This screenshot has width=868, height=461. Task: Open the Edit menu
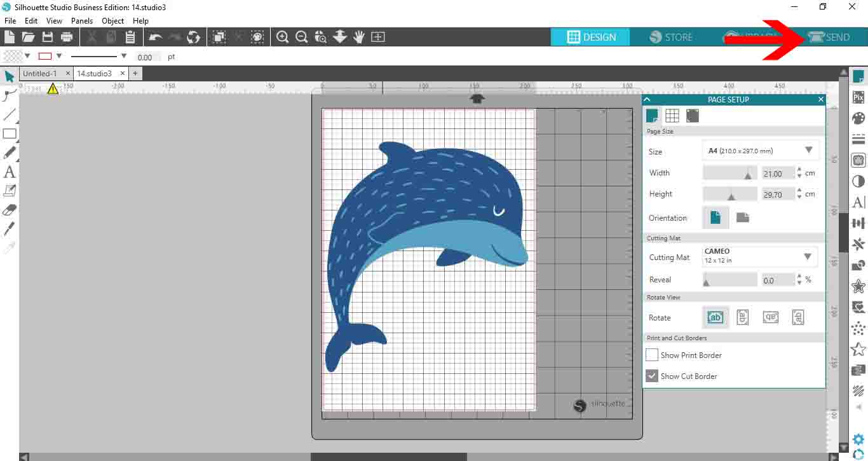[31, 20]
